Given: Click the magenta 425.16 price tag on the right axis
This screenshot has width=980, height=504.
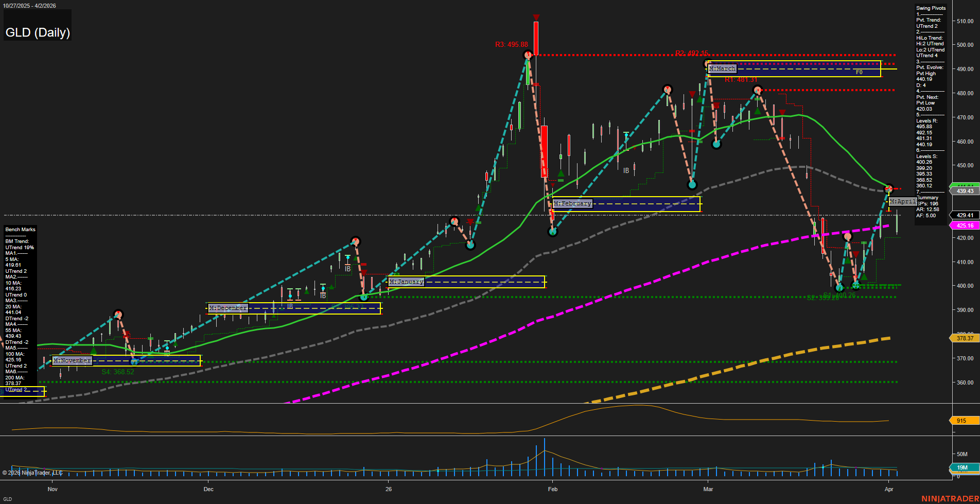Looking at the screenshot, I should pos(965,225).
